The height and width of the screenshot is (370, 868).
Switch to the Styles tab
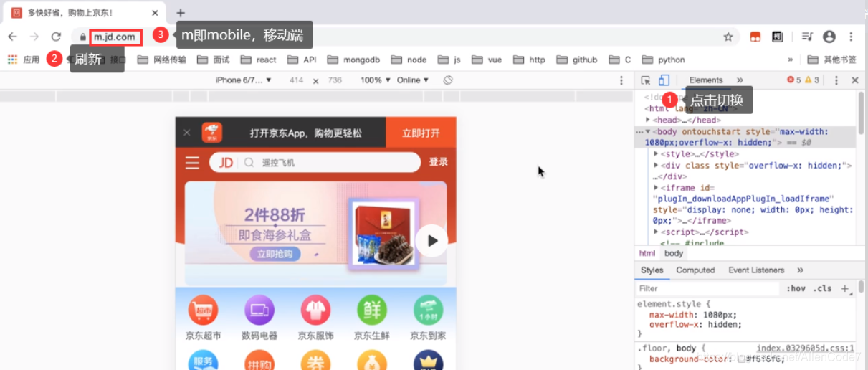coord(652,270)
